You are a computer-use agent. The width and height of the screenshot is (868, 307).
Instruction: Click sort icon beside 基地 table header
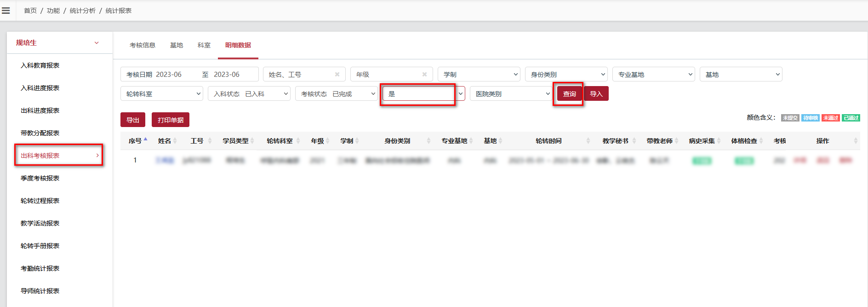[x=500, y=141]
